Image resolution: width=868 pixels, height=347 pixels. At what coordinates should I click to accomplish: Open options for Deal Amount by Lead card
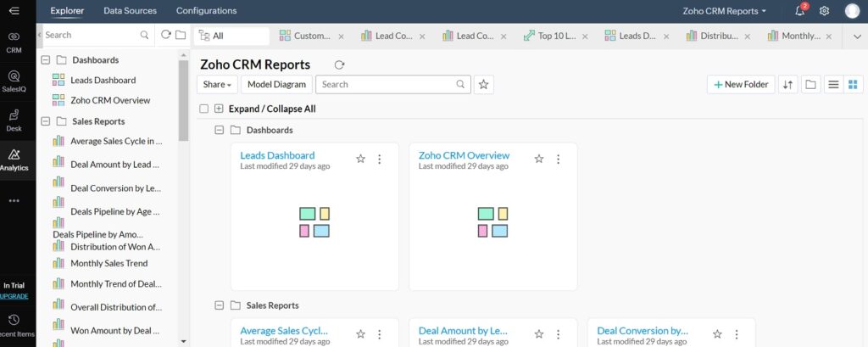click(558, 334)
